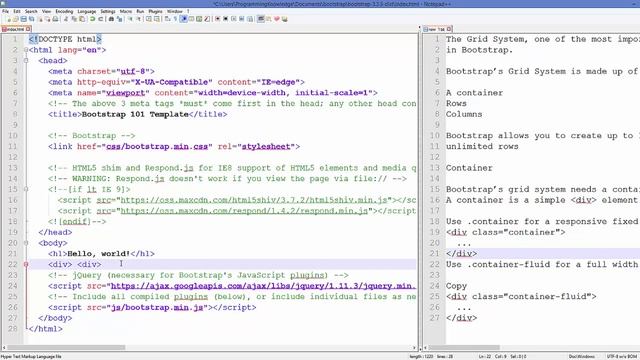640x360 pixels.
Task: Click 'Columns' line in right pane
Action: pyautogui.click(x=464, y=114)
